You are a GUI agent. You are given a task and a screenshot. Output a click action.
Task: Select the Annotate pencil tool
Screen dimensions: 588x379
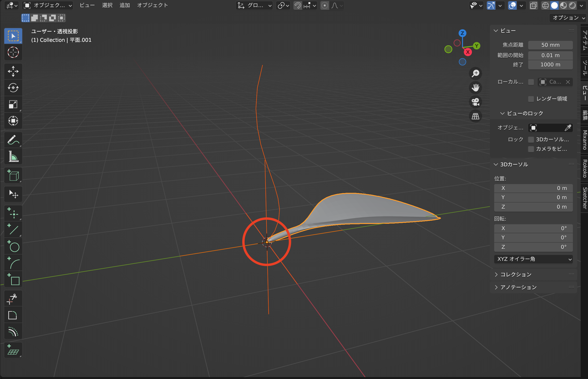tap(13, 140)
